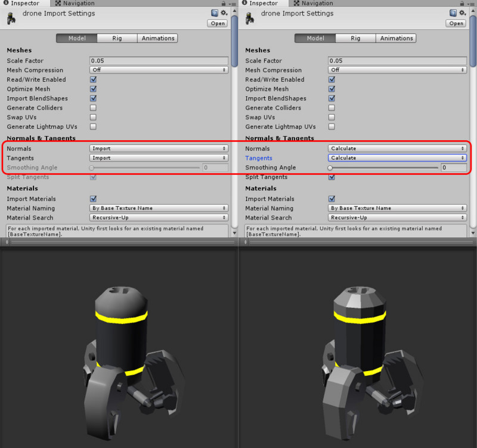Switch to Animations tab in right inspector
The width and height of the screenshot is (477, 448).
point(396,38)
